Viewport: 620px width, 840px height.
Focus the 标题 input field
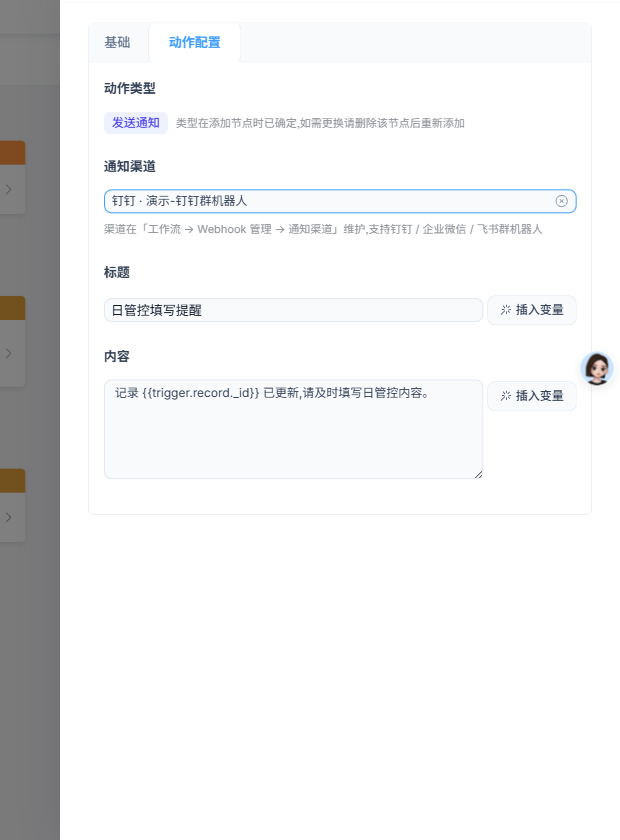(293, 310)
